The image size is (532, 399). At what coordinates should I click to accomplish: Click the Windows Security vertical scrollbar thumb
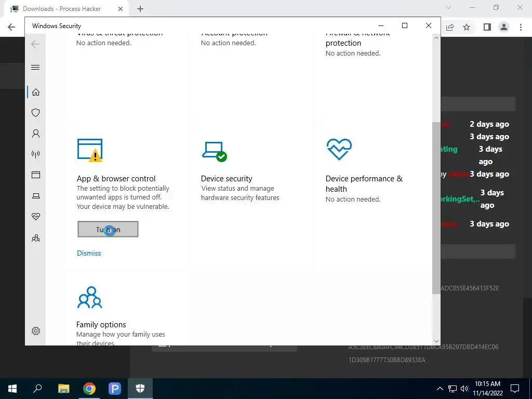pos(436,208)
